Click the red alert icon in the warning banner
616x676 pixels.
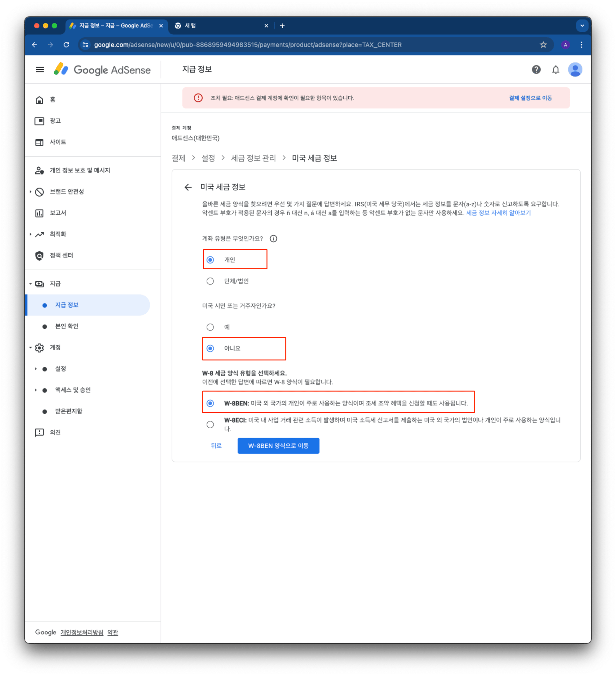tap(198, 98)
